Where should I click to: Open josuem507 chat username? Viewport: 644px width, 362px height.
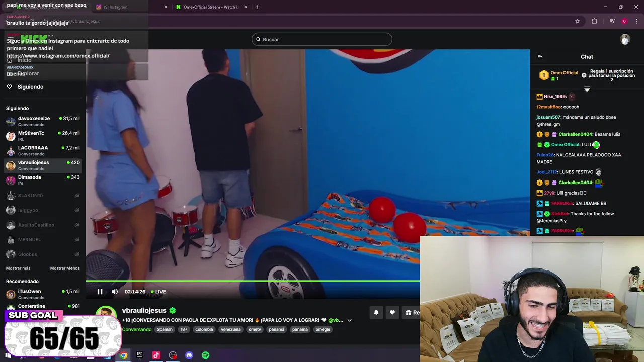point(548,117)
